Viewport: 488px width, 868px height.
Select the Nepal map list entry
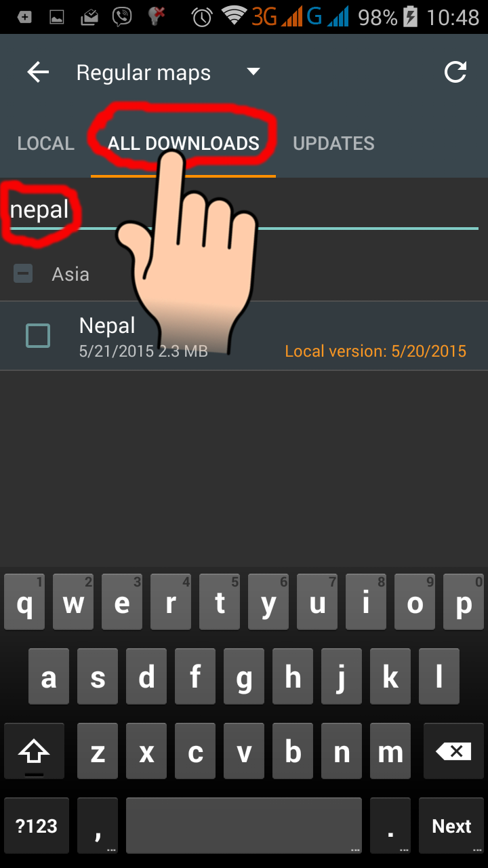(x=244, y=336)
